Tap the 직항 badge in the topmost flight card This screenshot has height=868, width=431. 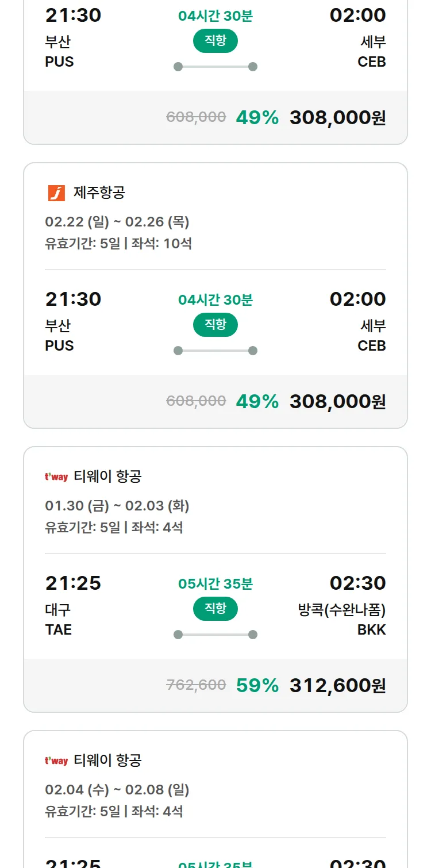[x=215, y=41]
